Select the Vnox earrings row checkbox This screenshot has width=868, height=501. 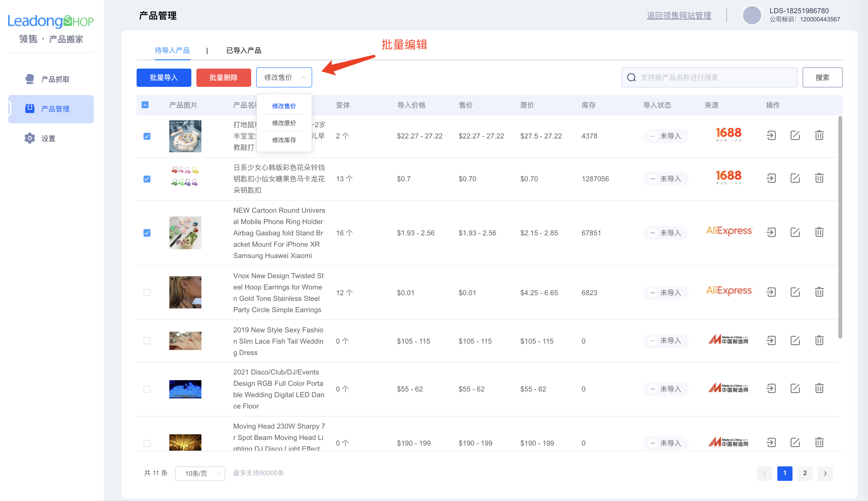(147, 292)
